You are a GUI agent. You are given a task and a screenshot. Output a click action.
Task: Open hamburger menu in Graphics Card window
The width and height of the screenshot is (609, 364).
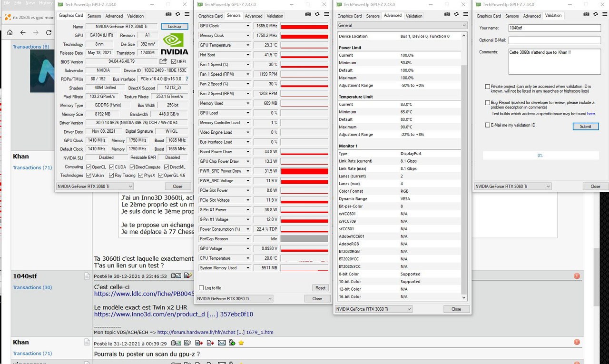coord(187,15)
